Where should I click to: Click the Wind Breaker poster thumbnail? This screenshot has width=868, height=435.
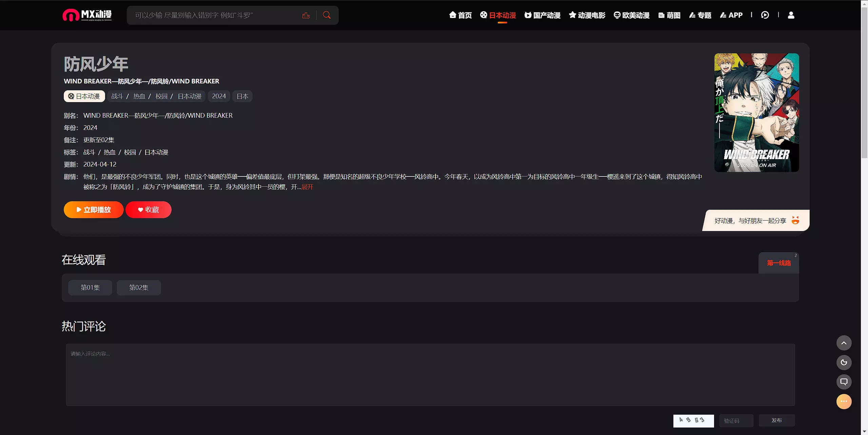point(756,112)
